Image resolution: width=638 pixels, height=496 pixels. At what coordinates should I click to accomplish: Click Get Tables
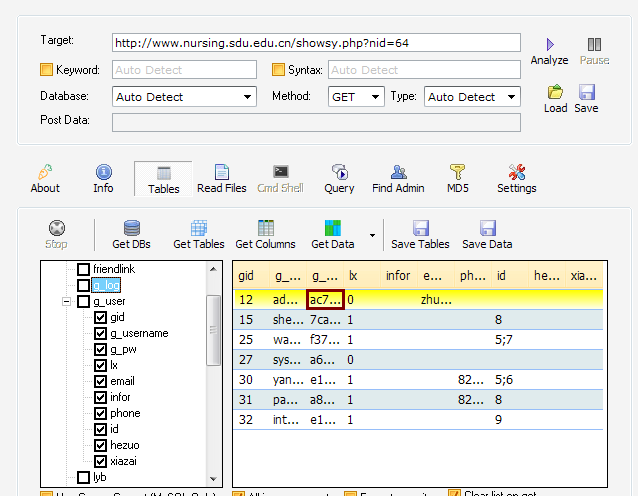tap(199, 235)
